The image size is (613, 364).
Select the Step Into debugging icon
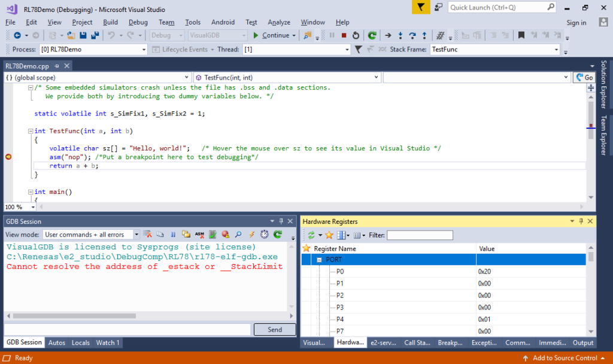click(x=400, y=36)
